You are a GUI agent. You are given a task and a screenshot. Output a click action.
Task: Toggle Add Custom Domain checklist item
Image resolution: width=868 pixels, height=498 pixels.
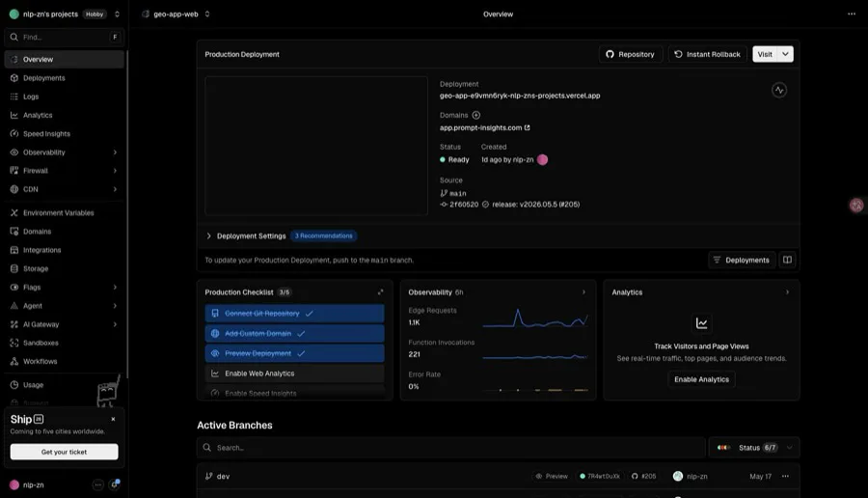coord(294,334)
